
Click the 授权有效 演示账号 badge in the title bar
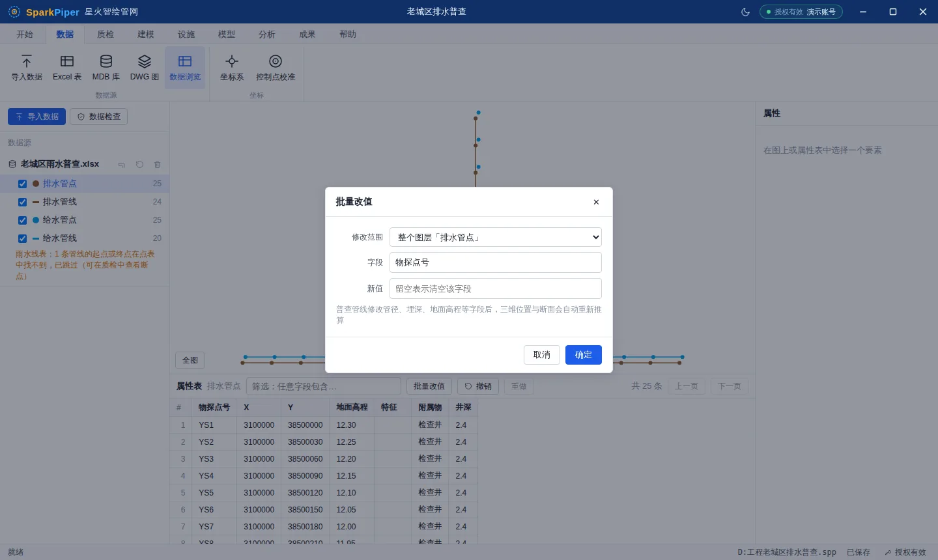(x=801, y=12)
